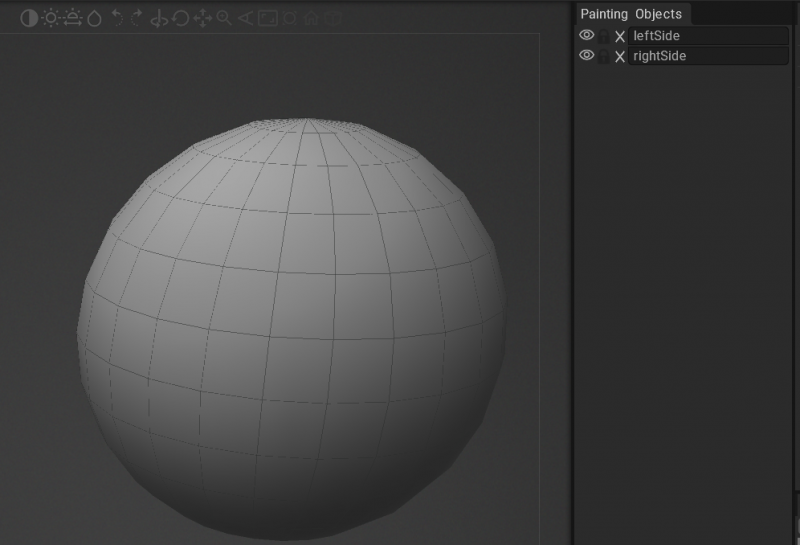
Task: Toggle the lock on leftSide object
Action: click(604, 36)
